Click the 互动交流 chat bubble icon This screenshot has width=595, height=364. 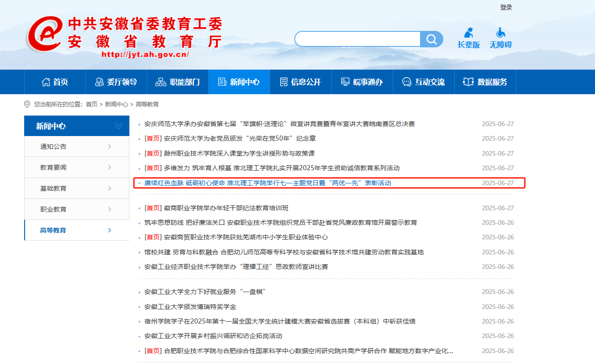coord(406,82)
